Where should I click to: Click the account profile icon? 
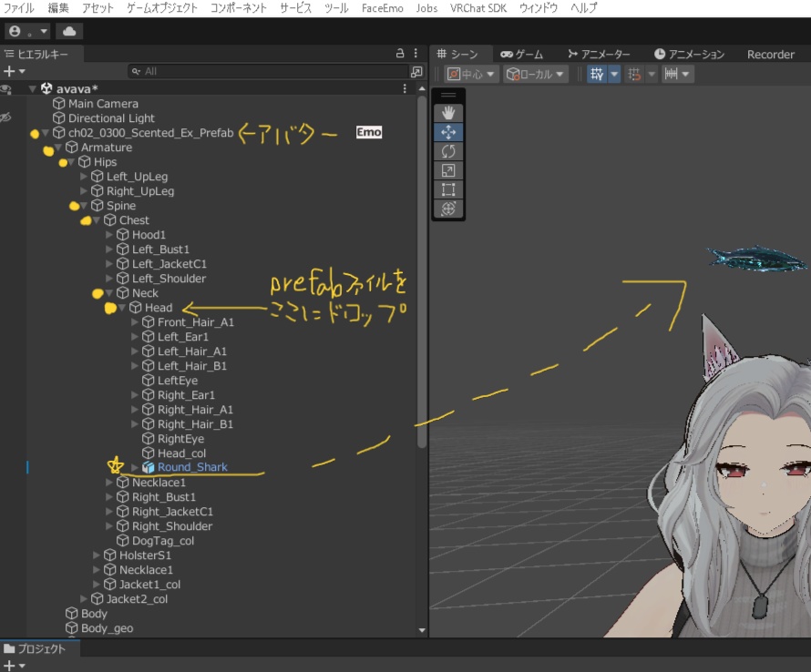15,30
